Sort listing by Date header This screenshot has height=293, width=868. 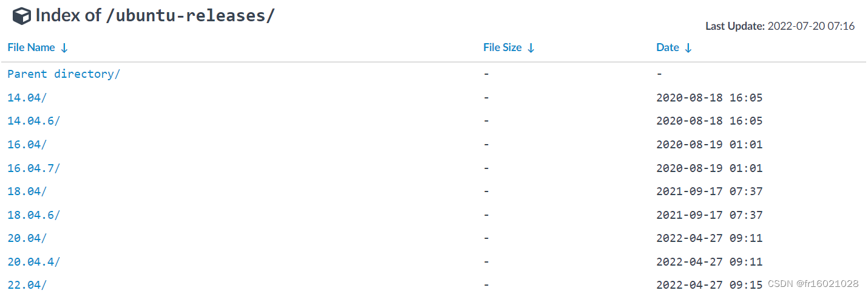(x=668, y=47)
